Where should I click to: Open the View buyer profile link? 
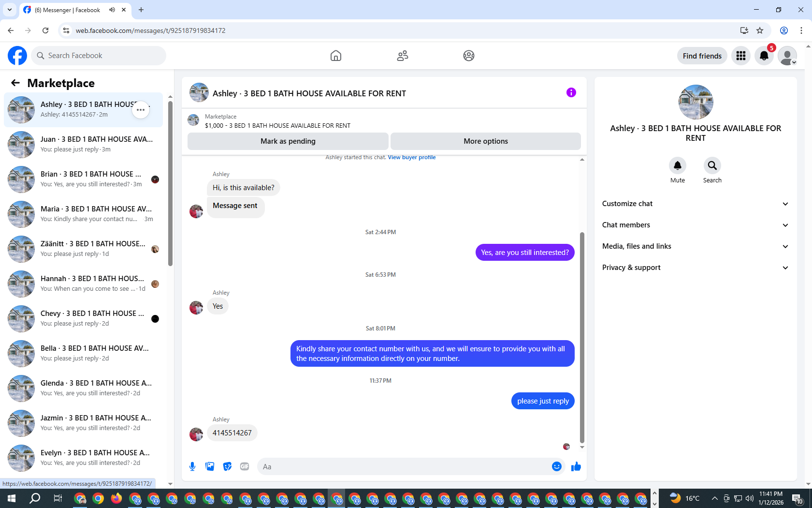[x=412, y=157]
